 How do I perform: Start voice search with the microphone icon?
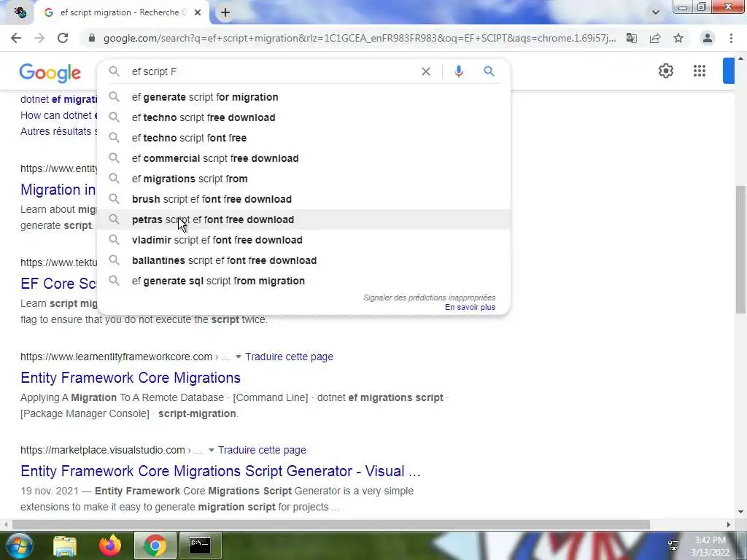(459, 71)
